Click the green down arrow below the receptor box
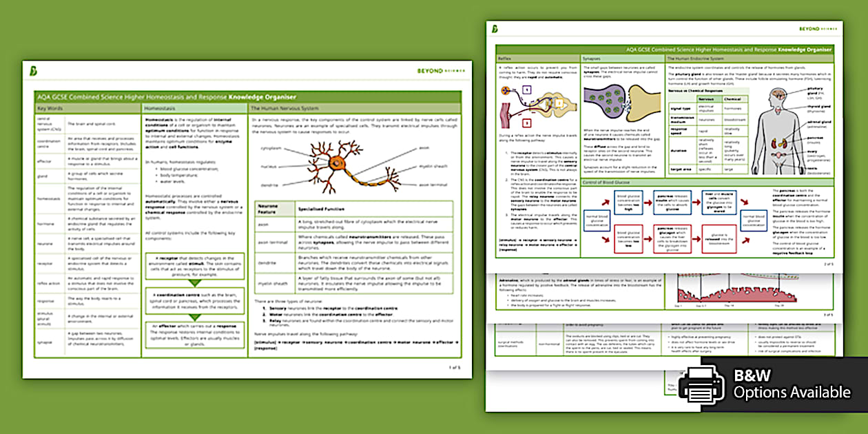Image resolution: width=868 pixels, height=434 pixels. tap(194, 282)
